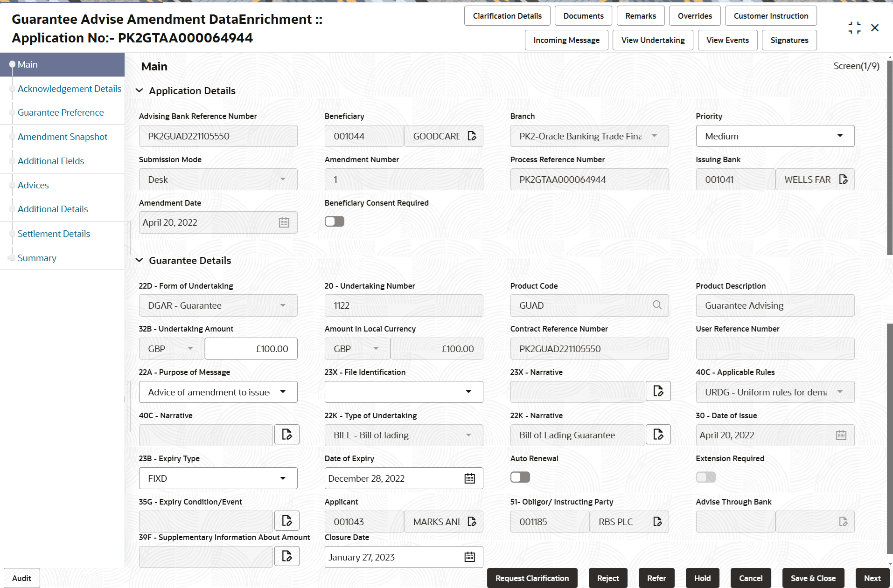Viewport: 893px width, 588px height.
Task: Open Date of Issue calendar icon
Action: coord(841,435)
